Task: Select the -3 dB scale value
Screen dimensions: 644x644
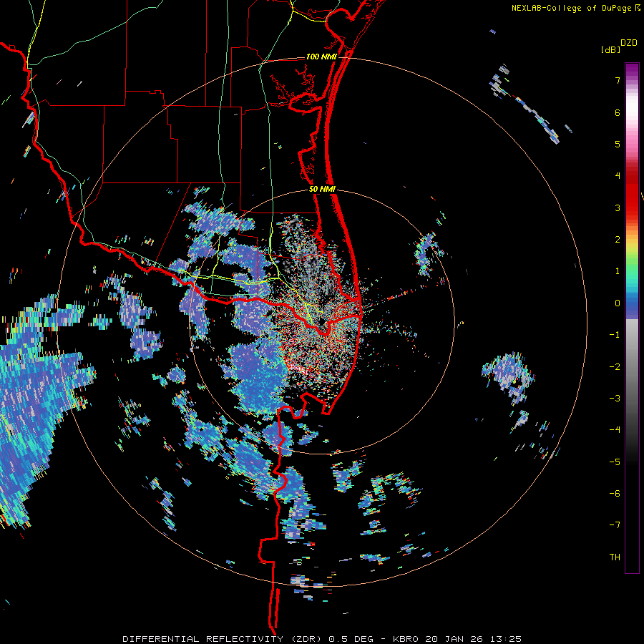Action: click(615, 399)
